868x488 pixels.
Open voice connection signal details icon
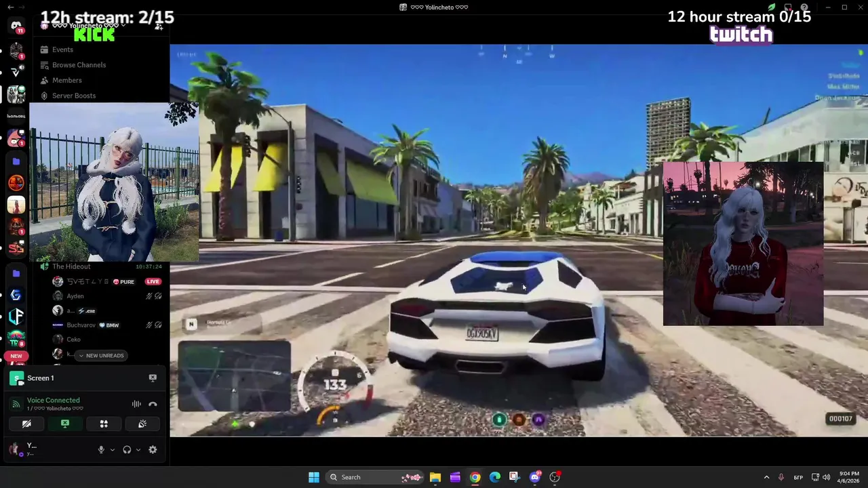click(16, 405)
